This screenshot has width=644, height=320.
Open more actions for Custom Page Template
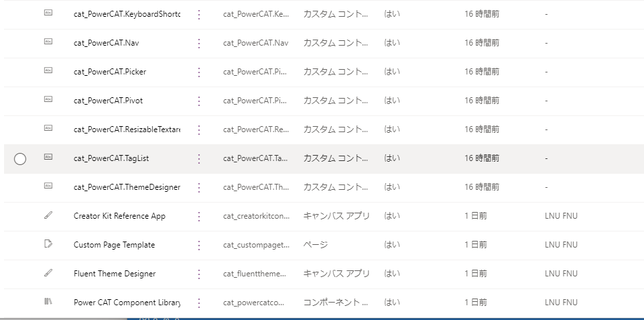pos(199,245)
